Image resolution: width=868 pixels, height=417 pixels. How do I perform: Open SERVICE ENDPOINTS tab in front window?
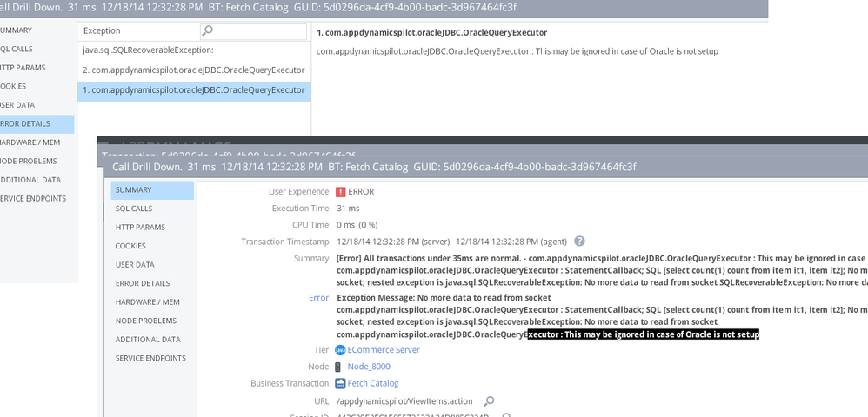[x=152, y=359]
